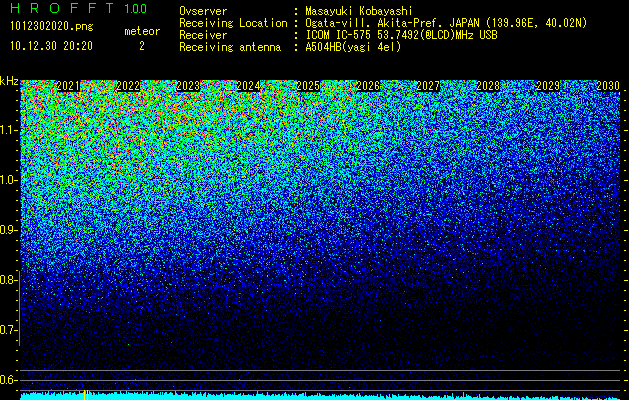The width and height of the screenshot is (629, 400).
Task: Click the 0.8 frequency axis tick
Action: pos(8,280)
